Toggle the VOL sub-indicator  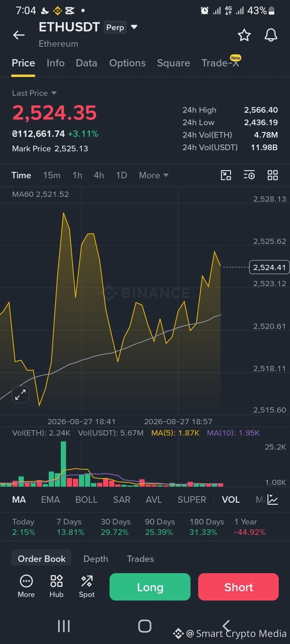pyautogui.click(x=231, y=500)
